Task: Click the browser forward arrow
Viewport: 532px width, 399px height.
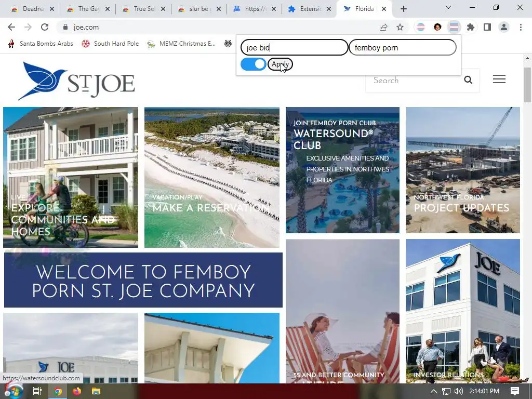Action: (x=28, y=27)
